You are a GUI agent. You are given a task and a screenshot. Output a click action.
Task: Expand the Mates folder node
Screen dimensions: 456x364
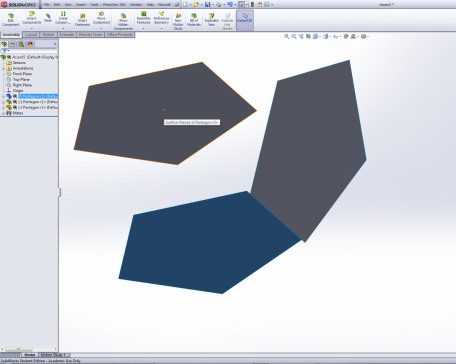click(3, 113)
